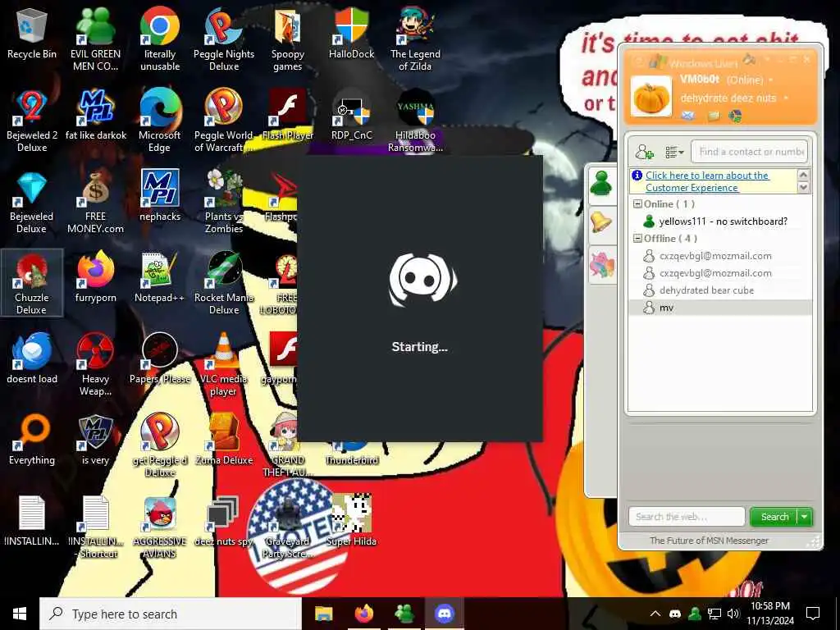Open the green contacts tab in Messenger sidebar
This screenshot has width=840, height=630.
click(602, 185)
